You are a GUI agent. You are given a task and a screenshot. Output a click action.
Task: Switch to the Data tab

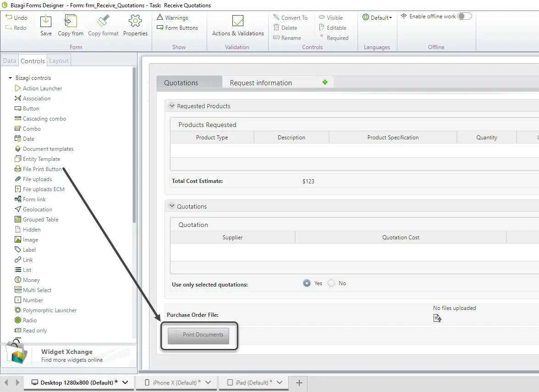coord(10,61)
